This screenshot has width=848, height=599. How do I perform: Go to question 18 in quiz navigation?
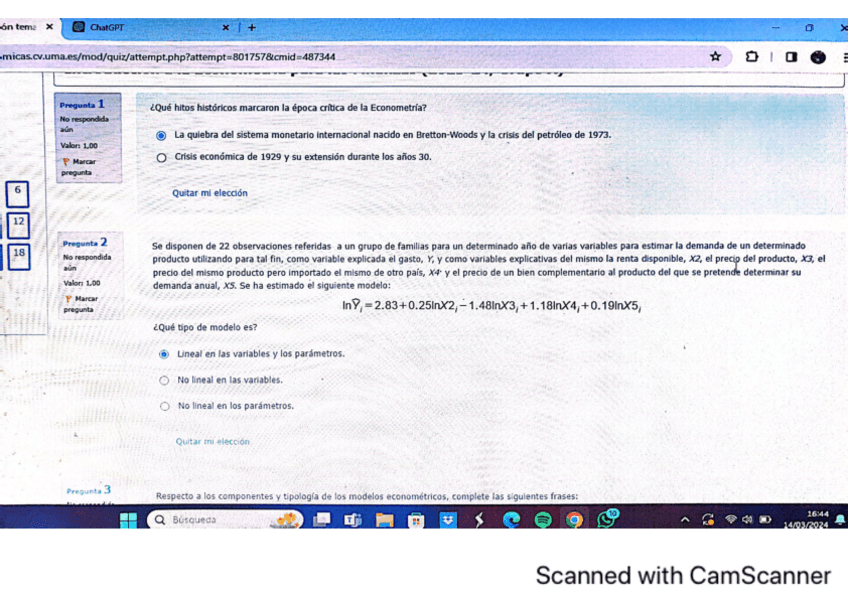point(19,256)
